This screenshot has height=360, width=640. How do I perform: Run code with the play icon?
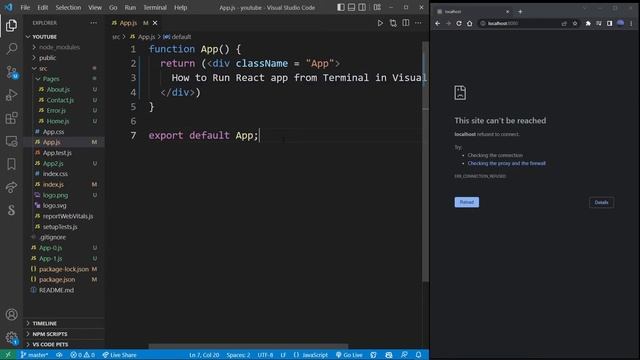[x=380, y=23]
